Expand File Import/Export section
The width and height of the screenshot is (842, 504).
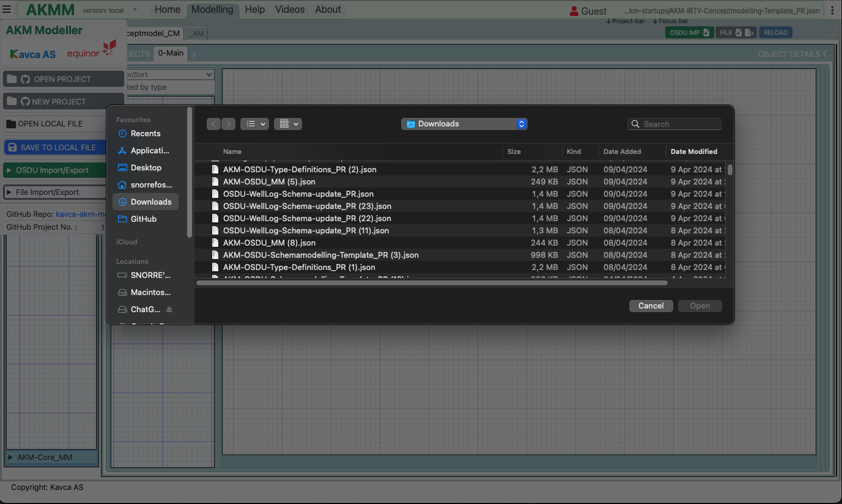[55, 192]
